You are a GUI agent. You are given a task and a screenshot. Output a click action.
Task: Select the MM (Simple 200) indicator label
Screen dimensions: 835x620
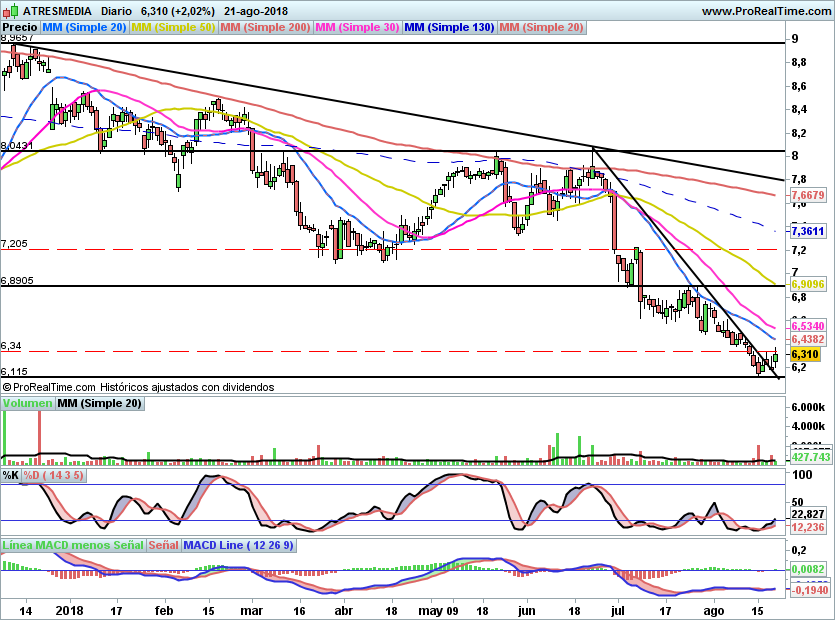pos(264,27)
